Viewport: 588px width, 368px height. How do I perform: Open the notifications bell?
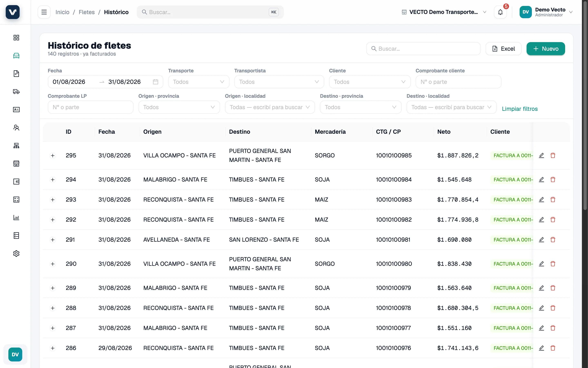click(500, 12)
